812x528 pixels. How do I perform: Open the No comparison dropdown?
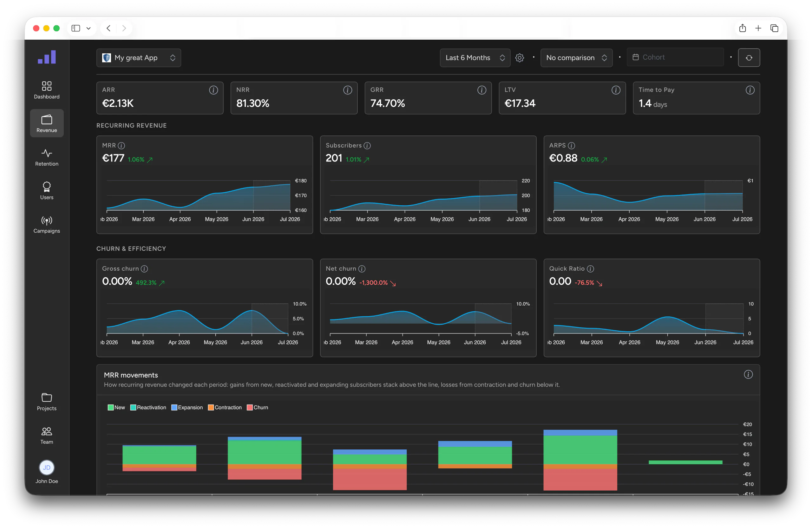(576, 58)
